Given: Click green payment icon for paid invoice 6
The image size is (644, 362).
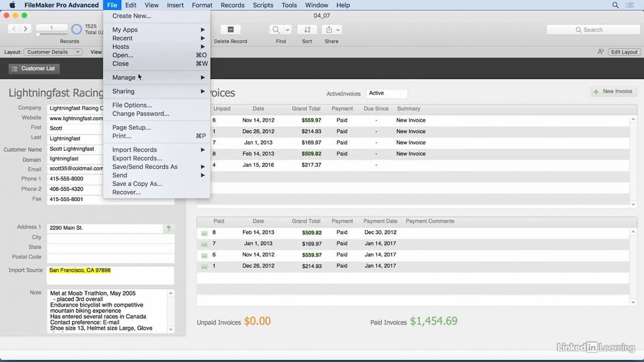Looking at the screenshot, I should pyautogui.click(x=204, y=255).
